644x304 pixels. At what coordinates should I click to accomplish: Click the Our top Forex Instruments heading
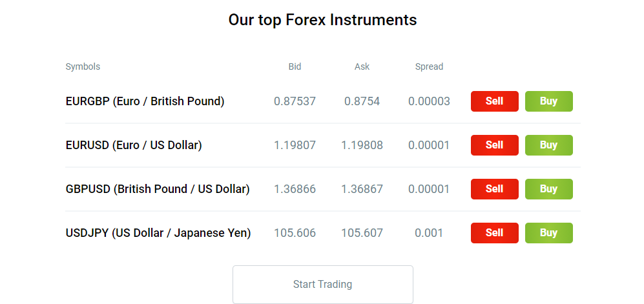[x=323, y=20]
